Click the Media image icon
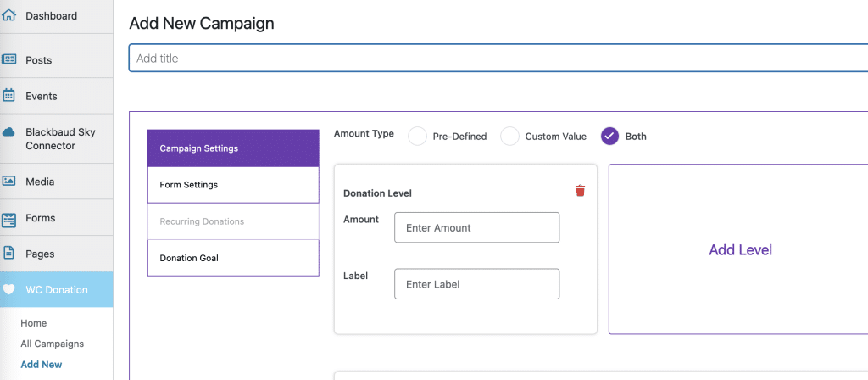 click(8, 182)
